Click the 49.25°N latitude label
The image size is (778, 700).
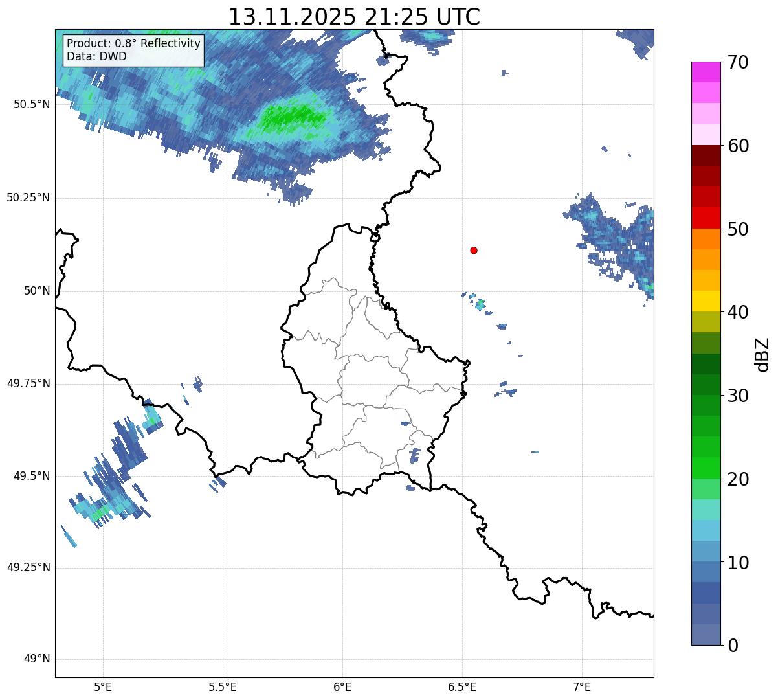tap(28, 568)
